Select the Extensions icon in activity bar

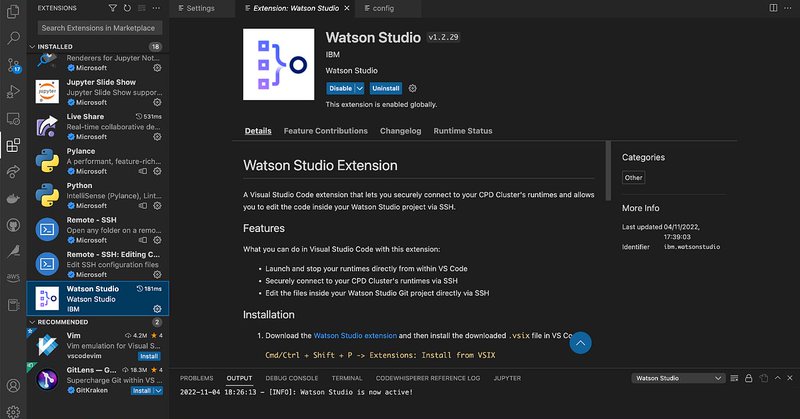pyautogui.click(x=13, y=145)
